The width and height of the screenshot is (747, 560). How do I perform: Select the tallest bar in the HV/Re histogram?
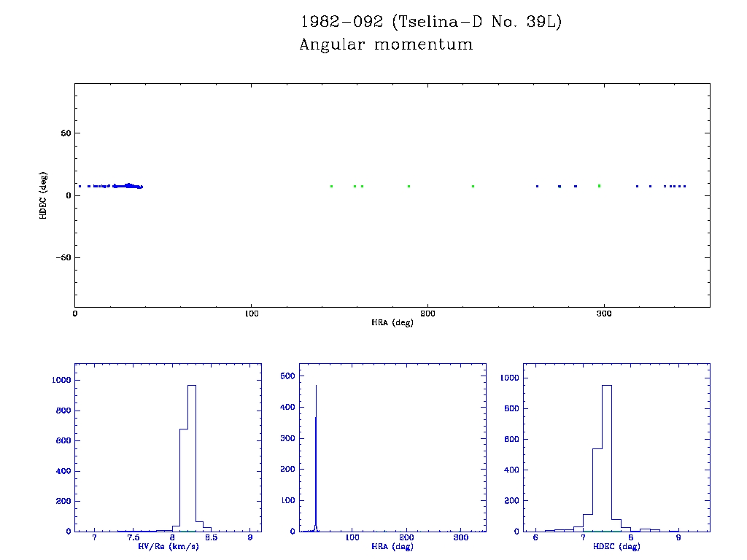(x=192, y=458)
